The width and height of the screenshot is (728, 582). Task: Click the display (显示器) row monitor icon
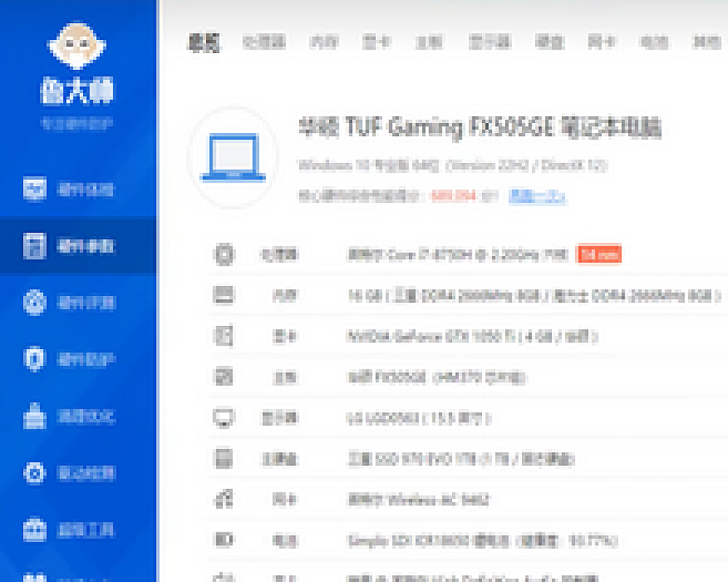(x=223, y=418)
